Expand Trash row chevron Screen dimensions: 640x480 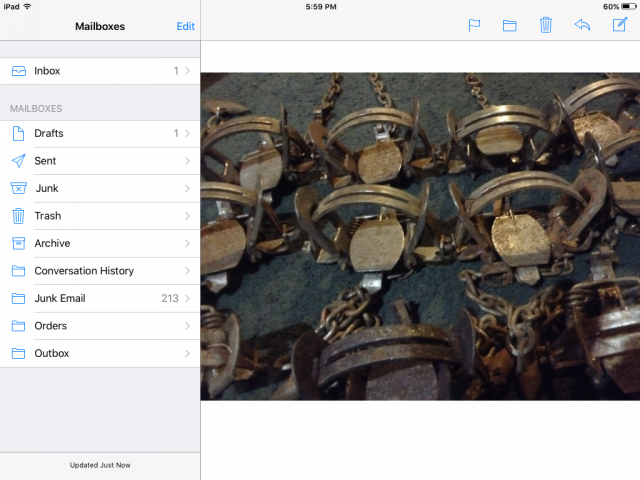pos(187,216)
